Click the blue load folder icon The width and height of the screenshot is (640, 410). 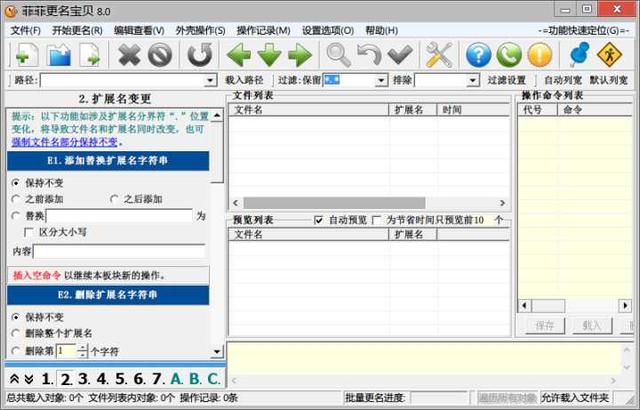click(x=59, y=55)
